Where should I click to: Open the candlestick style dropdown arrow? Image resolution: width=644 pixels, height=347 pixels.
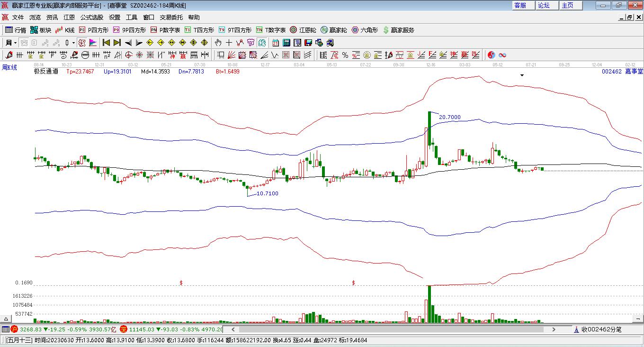73,43
